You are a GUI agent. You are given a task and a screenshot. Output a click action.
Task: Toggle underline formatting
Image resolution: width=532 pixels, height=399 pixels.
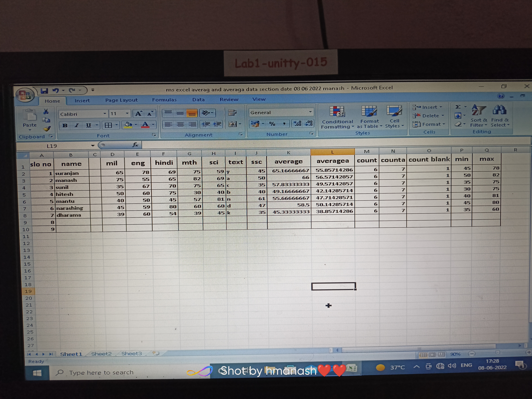click(88, 125)
